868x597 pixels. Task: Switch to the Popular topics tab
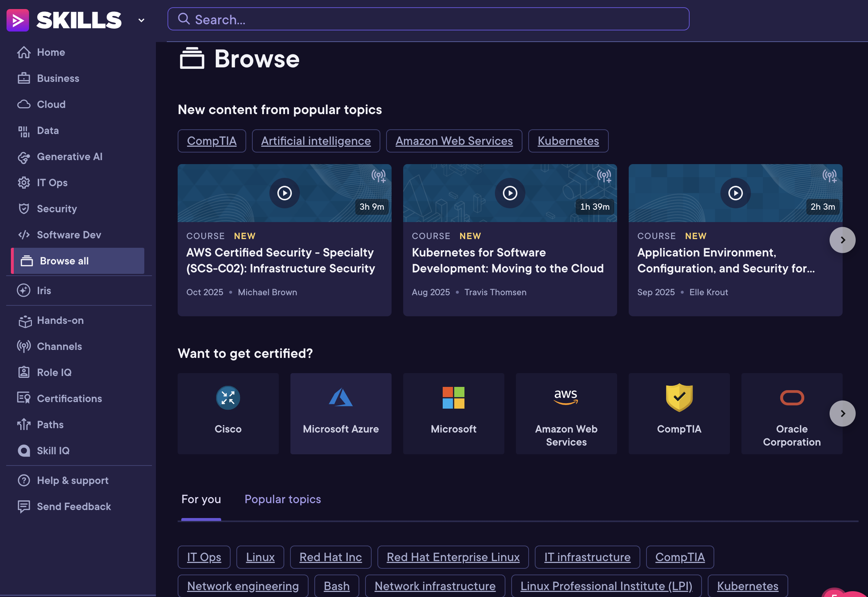click(x=282, y=499)
